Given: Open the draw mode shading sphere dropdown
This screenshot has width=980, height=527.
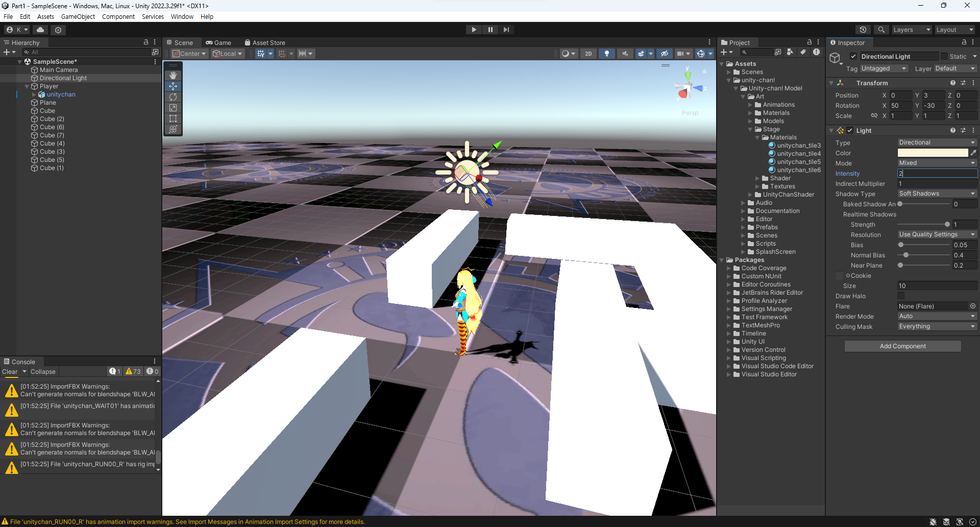Looking at the screenshot, I should point(568,54).
